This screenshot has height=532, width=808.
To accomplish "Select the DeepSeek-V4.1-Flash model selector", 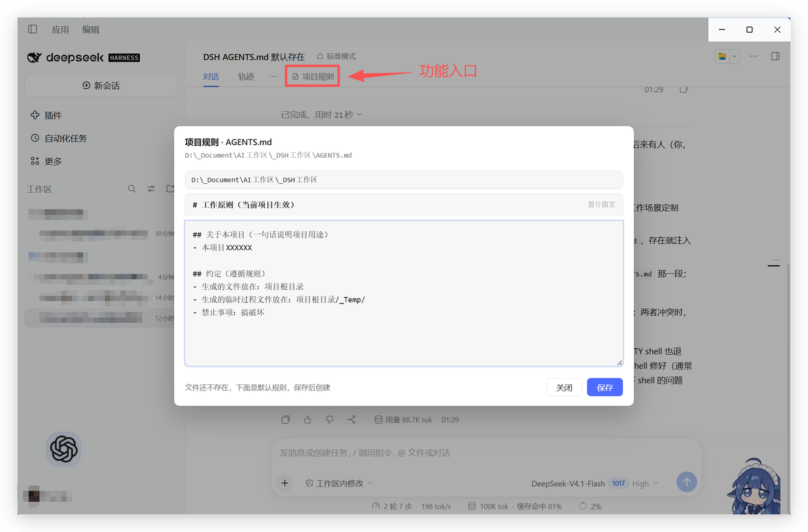I will pyautogui.click(x=569, y=483).
